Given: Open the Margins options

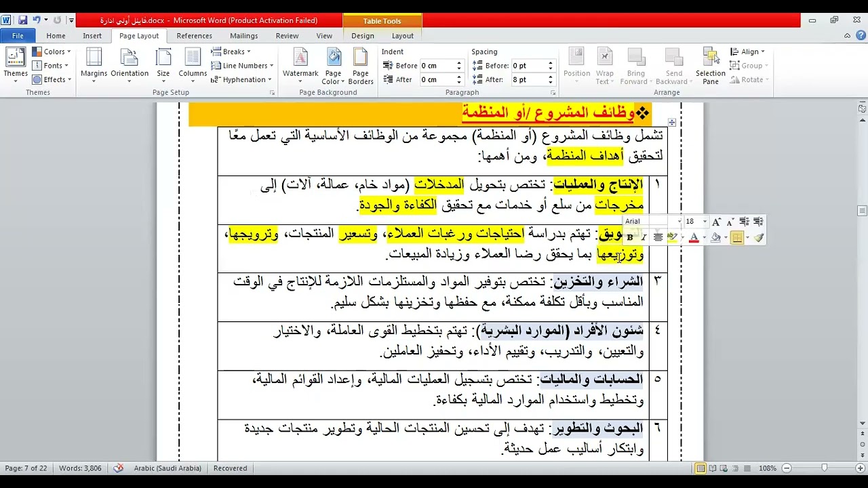Looking at the screenshot, I should 94,66.
